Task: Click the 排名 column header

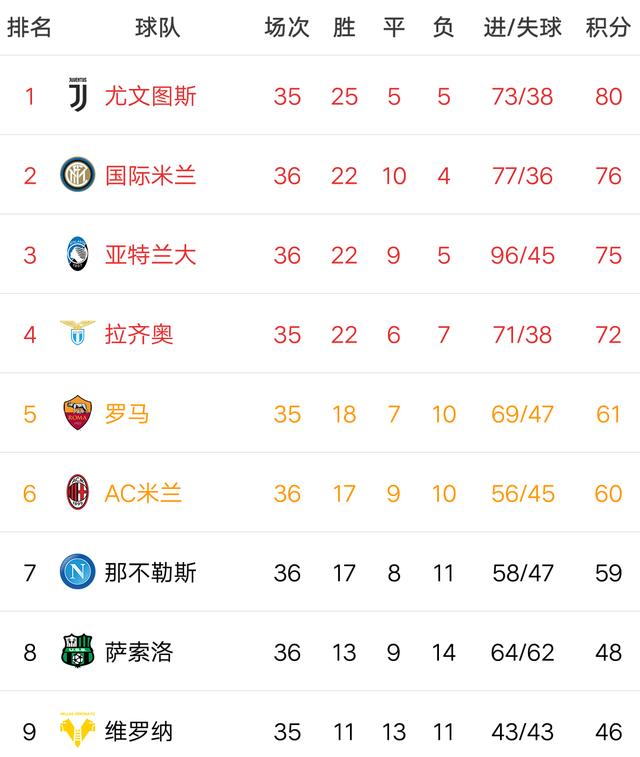Action: [x=29, y=27]
